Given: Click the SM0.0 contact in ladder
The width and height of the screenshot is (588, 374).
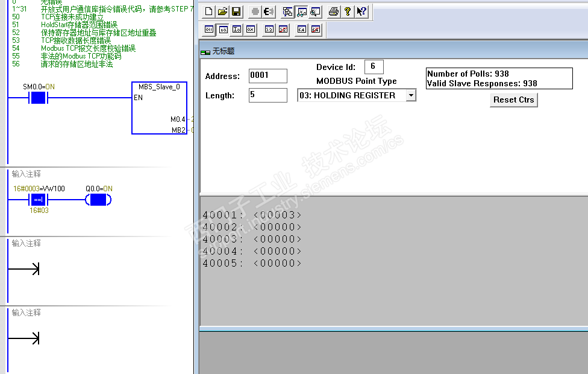Looking at the screenshot, I should point(38,98).
